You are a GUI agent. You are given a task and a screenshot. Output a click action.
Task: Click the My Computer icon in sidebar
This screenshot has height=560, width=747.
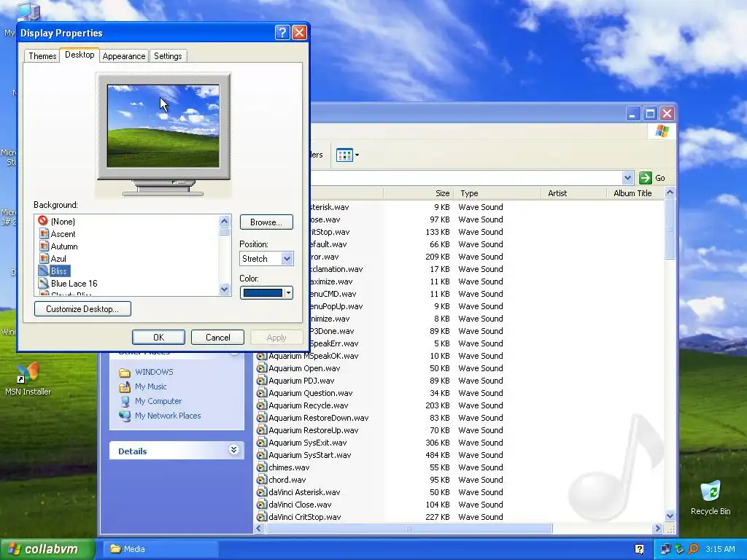point(124,402)
